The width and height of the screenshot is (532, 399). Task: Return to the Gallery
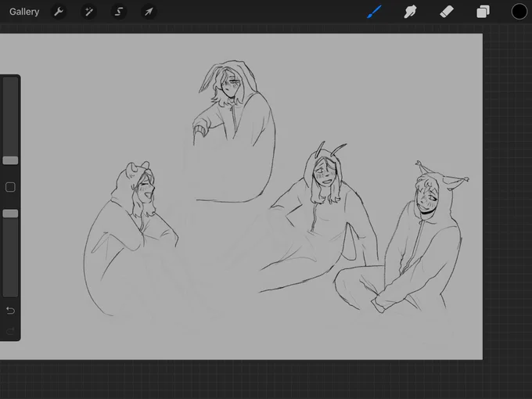pos(24,12)
